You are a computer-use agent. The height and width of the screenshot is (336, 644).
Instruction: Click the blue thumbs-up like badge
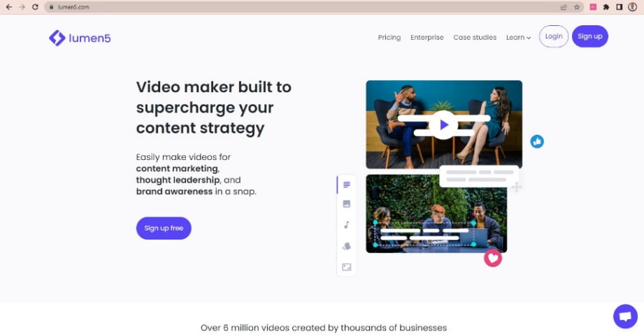(537, 142)
